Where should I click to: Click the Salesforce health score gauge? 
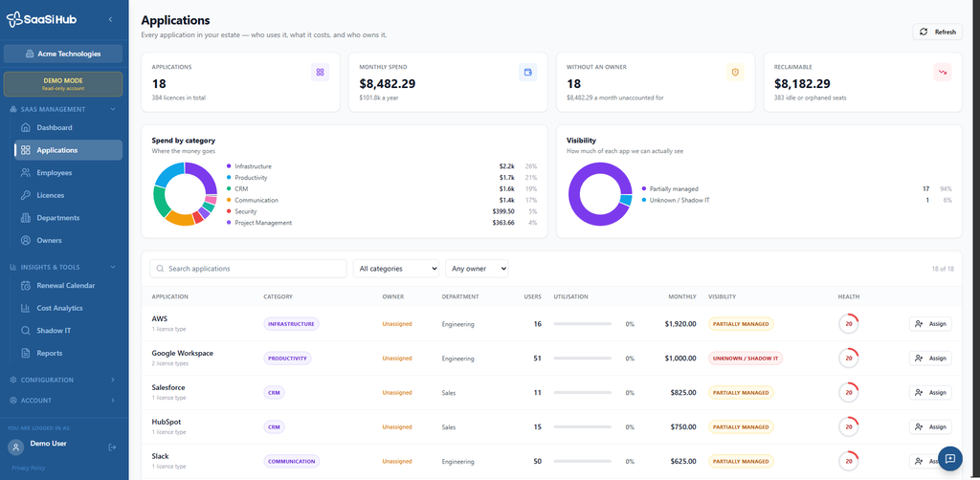848,393
